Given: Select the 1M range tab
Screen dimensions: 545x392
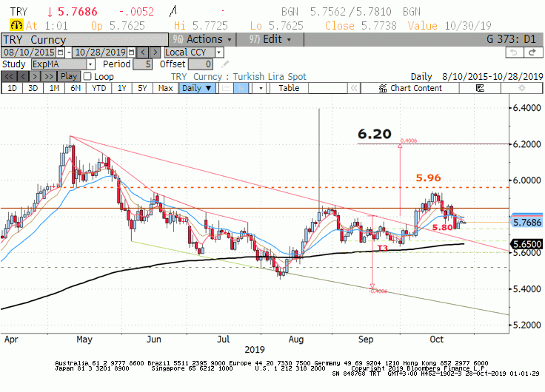Looking at the screenshot, I should coord(54,88).
